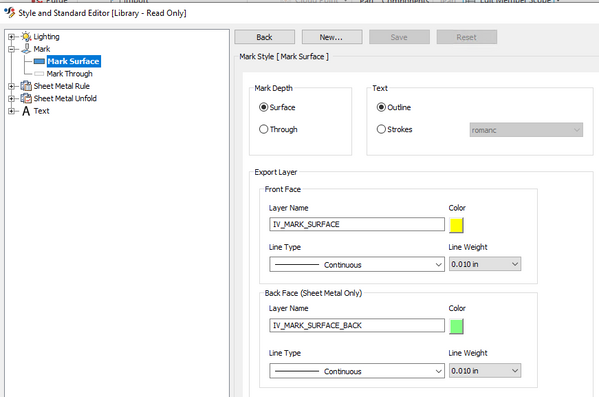Select the Text entry in tree

coord(41,111)
